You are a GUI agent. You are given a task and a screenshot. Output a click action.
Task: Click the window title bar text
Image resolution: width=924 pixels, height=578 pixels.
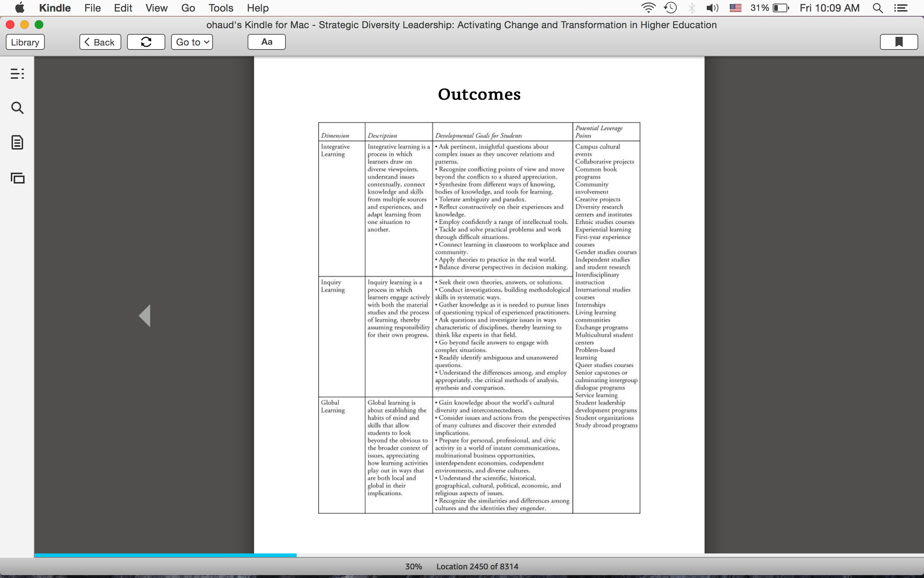pyautogui.click(x=461, y=25)
